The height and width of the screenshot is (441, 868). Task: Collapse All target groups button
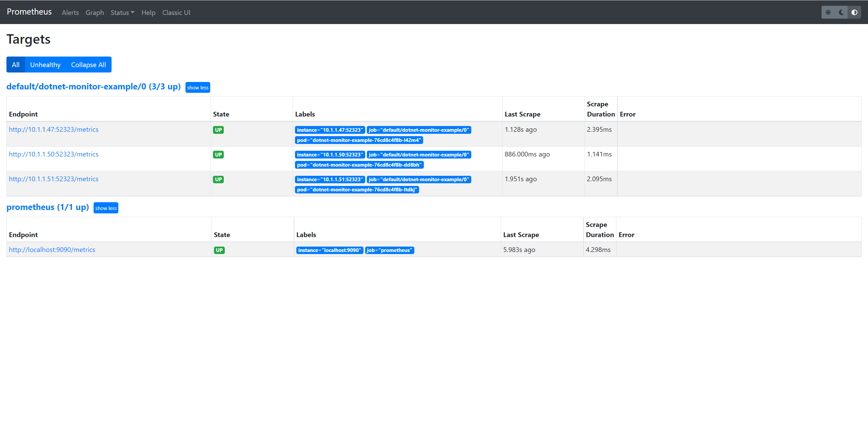tap(88, 64)
